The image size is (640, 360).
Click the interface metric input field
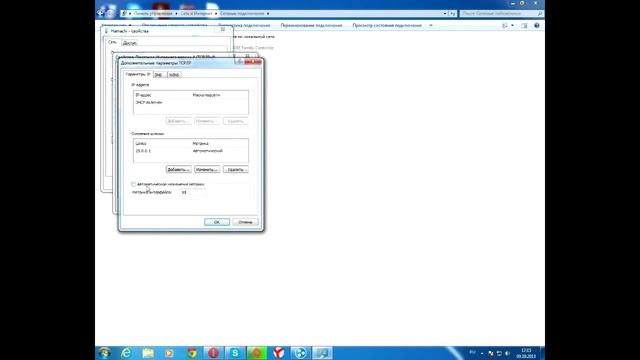(192, 192)
